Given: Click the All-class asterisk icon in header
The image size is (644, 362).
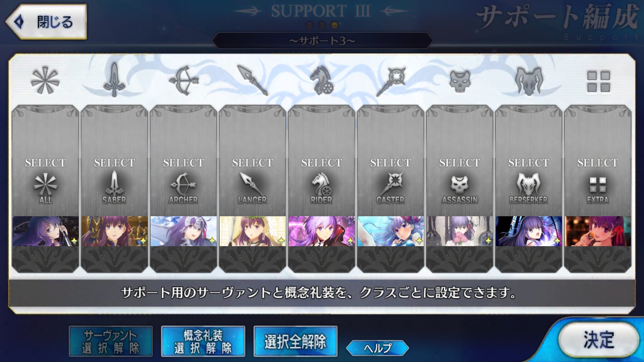Looking at the screenshot, I should pos(45,80).
